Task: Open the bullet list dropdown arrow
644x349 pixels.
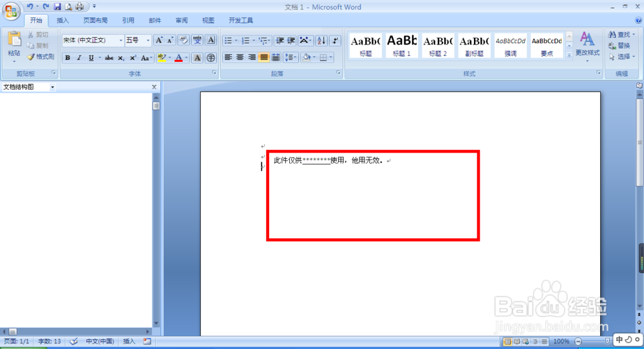Action: [236, 40]
